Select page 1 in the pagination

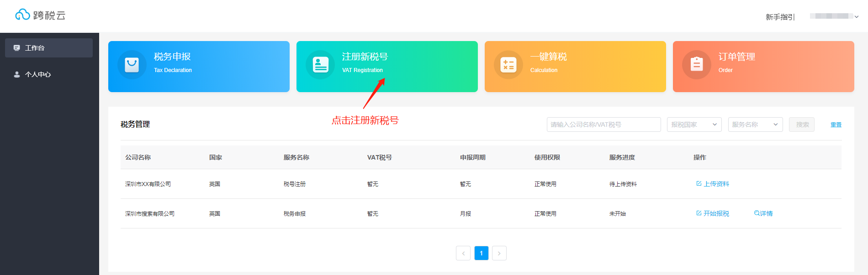pos(482,253)
